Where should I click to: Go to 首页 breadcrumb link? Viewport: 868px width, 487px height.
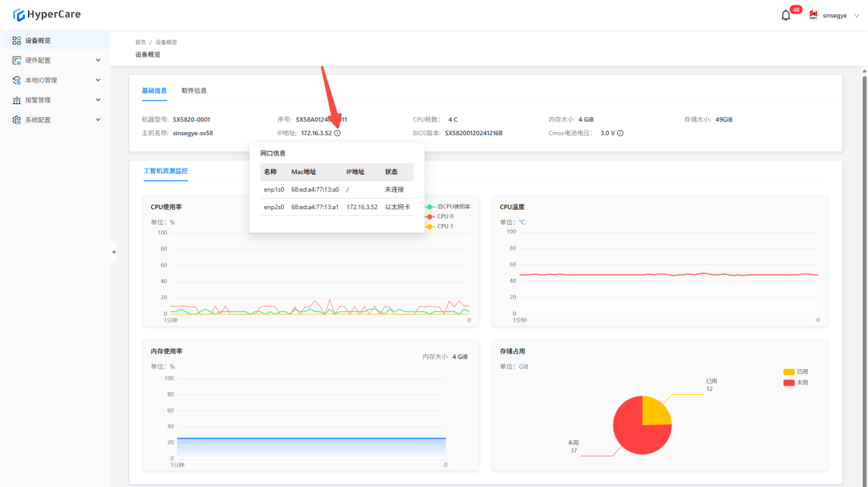pyautogui.click(x=141, y=42)
